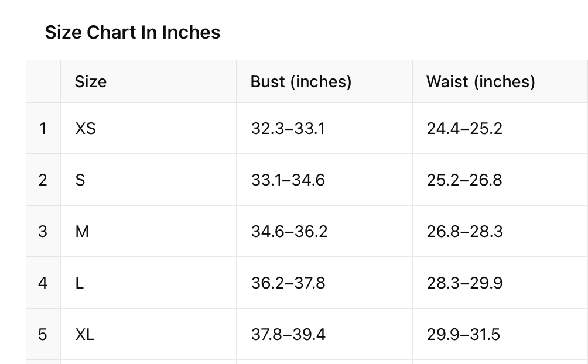Click the bust cell 34.6–36.2
This screenshot has width=588, height=364.
point(324,231)
